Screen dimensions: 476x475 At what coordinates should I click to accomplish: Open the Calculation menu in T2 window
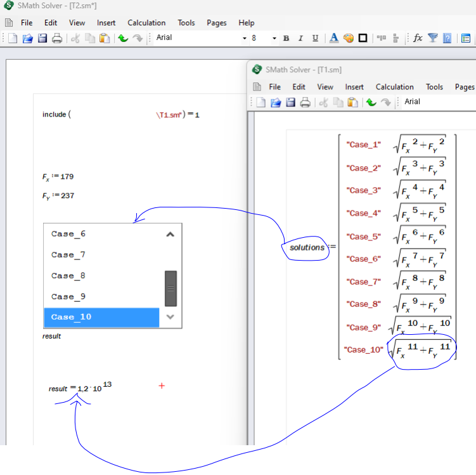pos(146,23)
